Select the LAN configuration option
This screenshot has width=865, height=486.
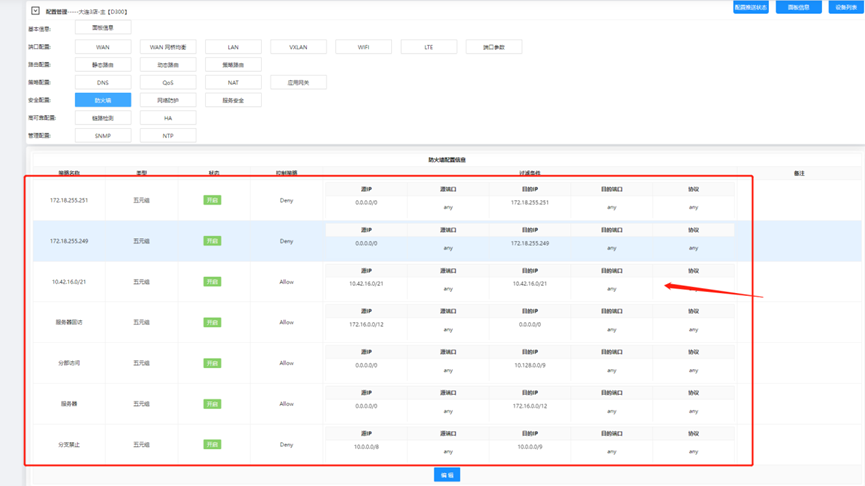(x=233, y=47)
